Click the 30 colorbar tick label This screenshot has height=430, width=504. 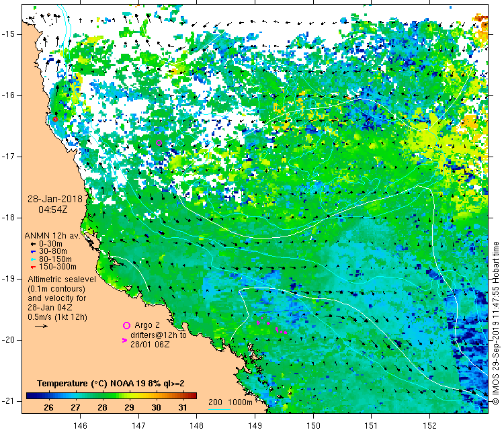click(156, 408)
